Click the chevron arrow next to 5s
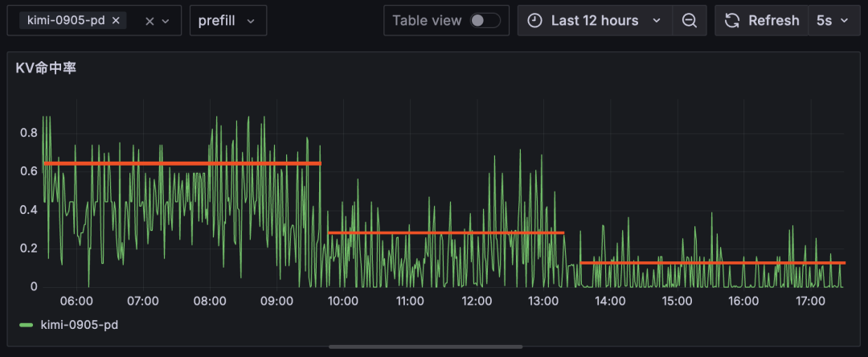The height and width of the screenshot is (357, 868). pyautogui.click(x=844, y=21)
